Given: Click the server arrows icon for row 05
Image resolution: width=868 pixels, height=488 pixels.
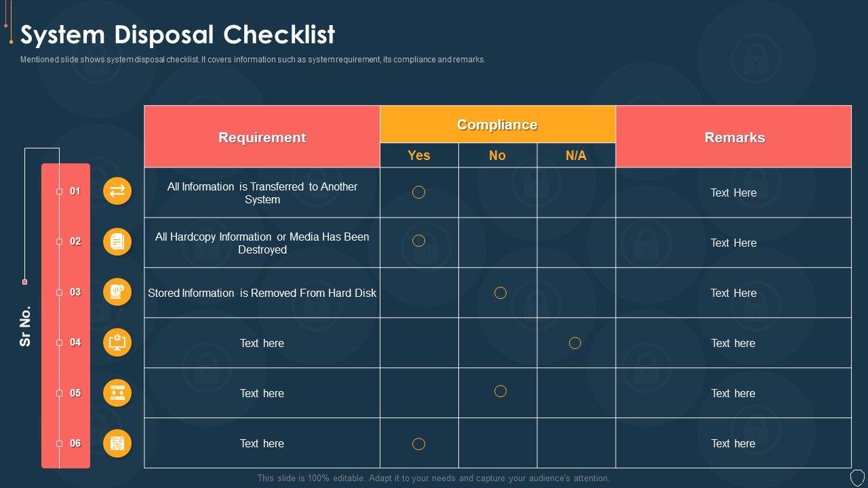Looking at the screenshot, I should [117, 393].
